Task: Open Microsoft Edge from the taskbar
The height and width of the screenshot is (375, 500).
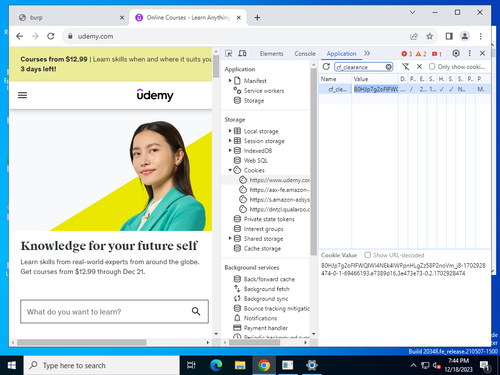Action: [x=216, y=365]
